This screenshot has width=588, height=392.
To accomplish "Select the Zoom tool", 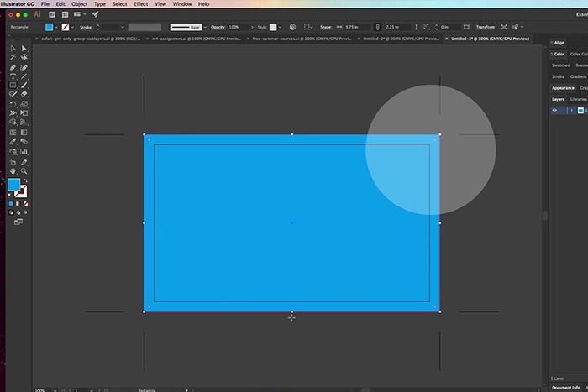I will click(x=24, y=171).
